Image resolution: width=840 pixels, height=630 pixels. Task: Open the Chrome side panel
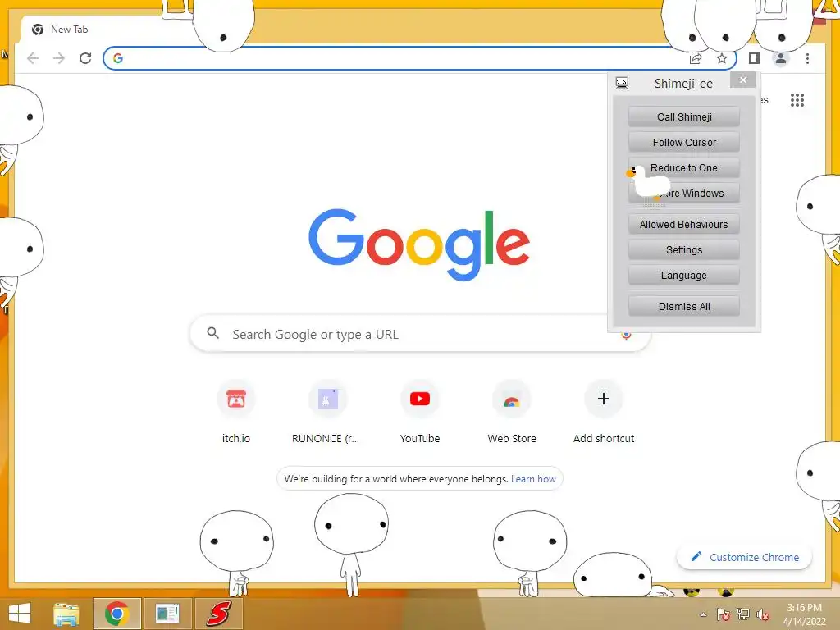(x=755, y=58)
